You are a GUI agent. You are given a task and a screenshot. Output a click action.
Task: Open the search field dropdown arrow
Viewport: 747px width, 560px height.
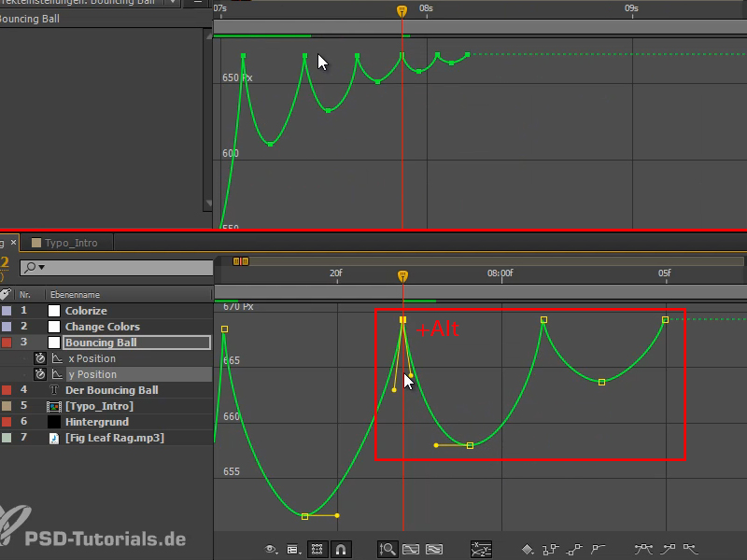tap(42, 268)
